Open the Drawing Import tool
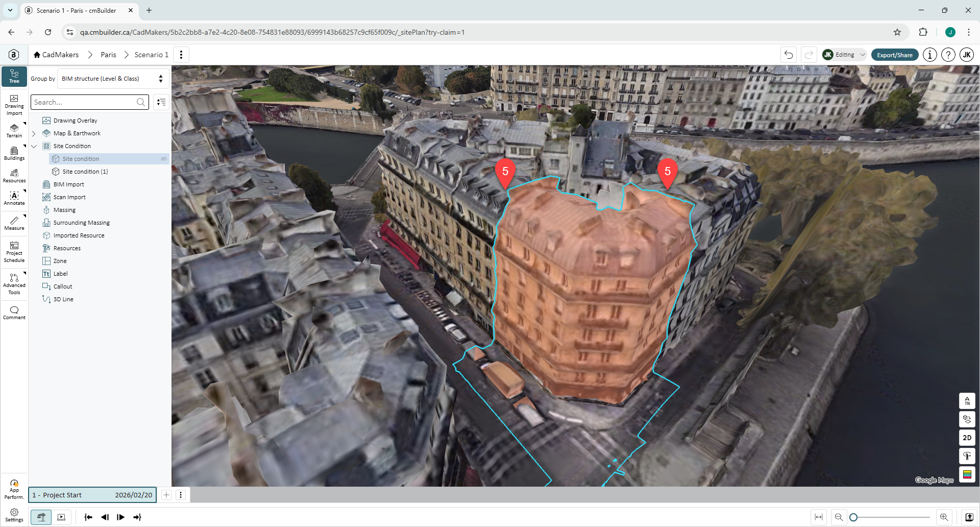The image size is (980, 527). coord(14,105)
